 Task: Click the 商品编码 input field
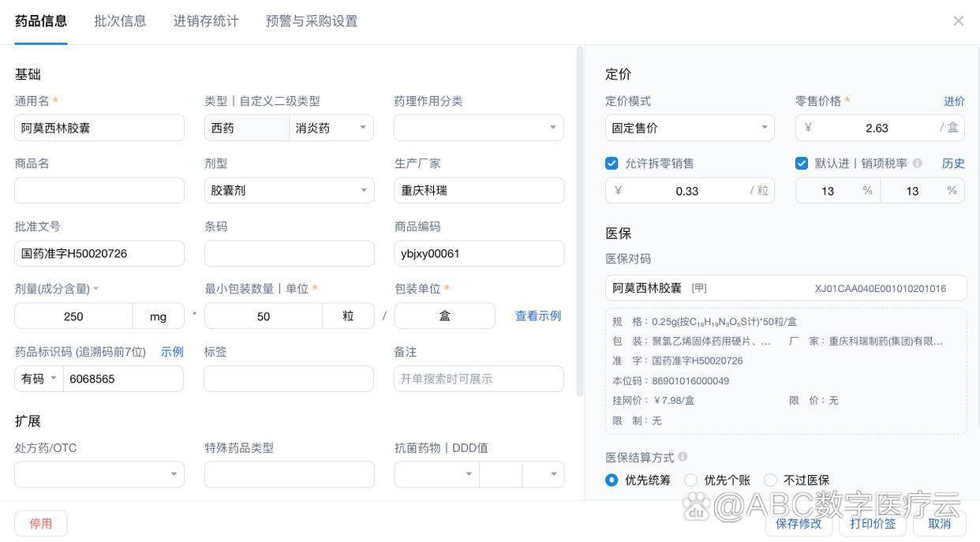(x=479, y=253)
